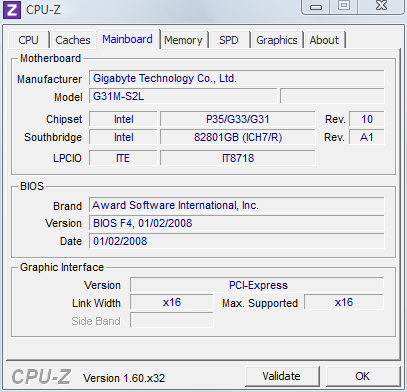Select the Mainboard tab
This screenshot has width=407, height=392.
(x=127, y=39)
